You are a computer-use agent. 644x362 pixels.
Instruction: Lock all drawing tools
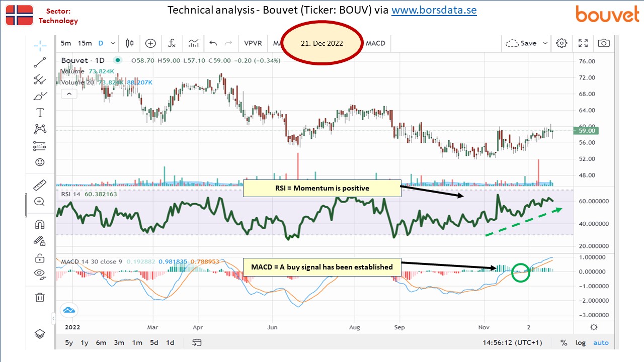tap(40, 258)
